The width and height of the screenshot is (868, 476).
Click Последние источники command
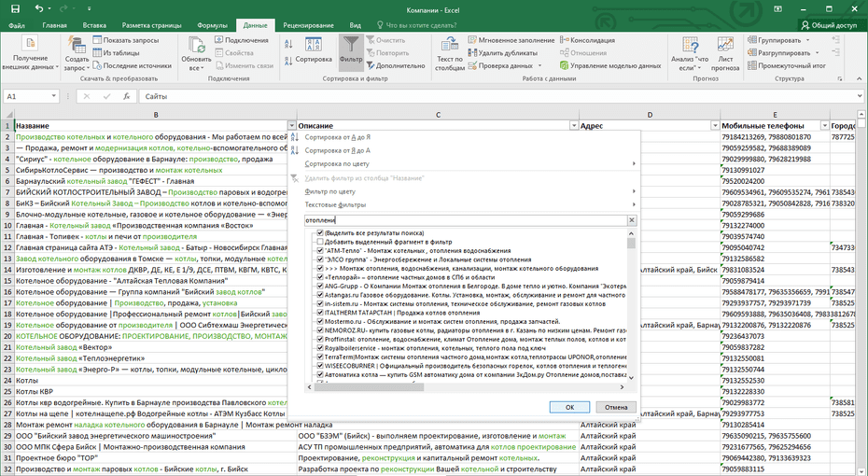pos(133,65)
